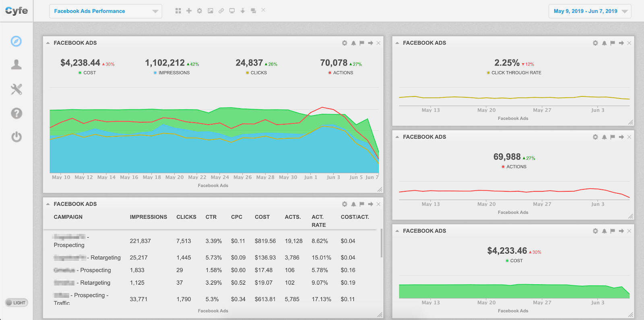Open gear settings on Click Through Rate widget

pos(595,43)
